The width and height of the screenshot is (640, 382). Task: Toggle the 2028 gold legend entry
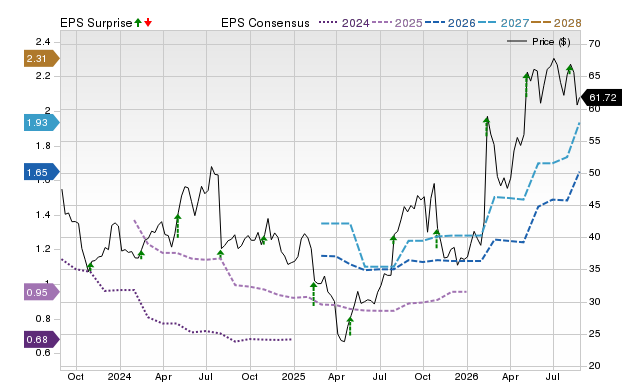click(556, 23)
